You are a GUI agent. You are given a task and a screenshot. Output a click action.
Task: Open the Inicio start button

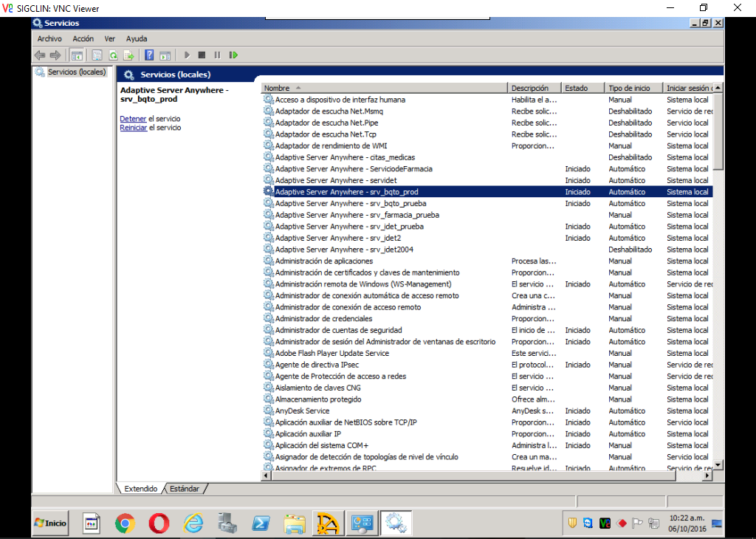click(51, 523)
